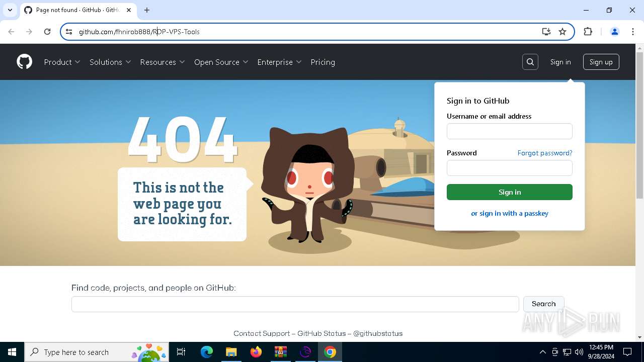Screen dimensions: 644x362
Task: Focus the Password field
Action: [510, 168]
